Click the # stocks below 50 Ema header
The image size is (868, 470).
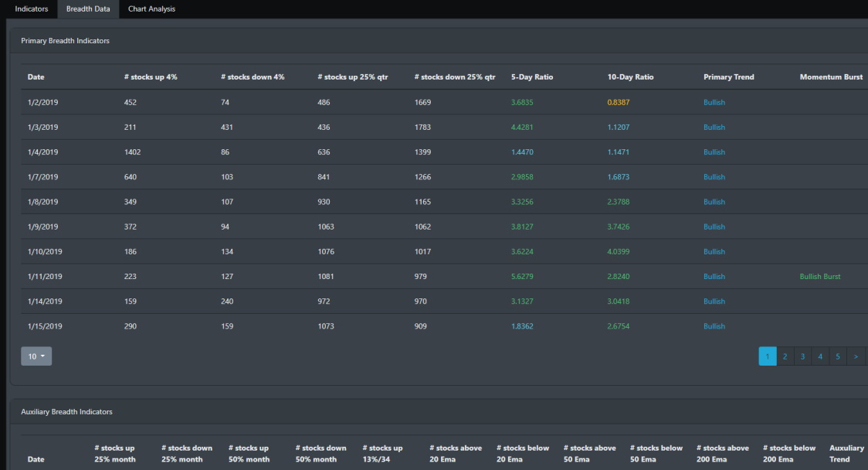click(x=656, y=454)
